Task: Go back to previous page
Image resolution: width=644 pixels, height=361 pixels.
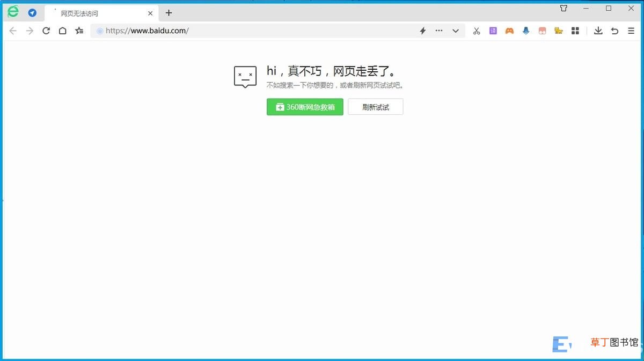Action: pos(13,31)
